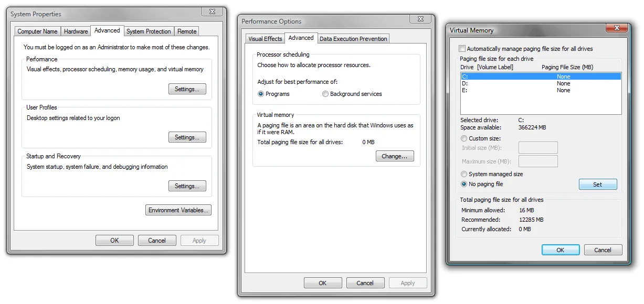Open the Visual Effects tab
The image size is (644, 304).
pos(265,39)
